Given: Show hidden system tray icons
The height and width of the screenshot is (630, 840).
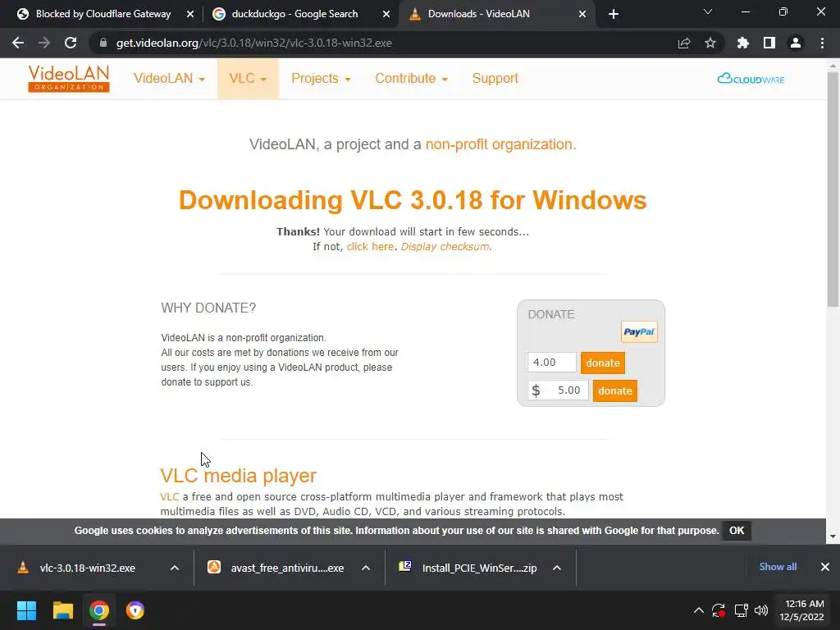Looking at the screenshot, I should (699, 610).
